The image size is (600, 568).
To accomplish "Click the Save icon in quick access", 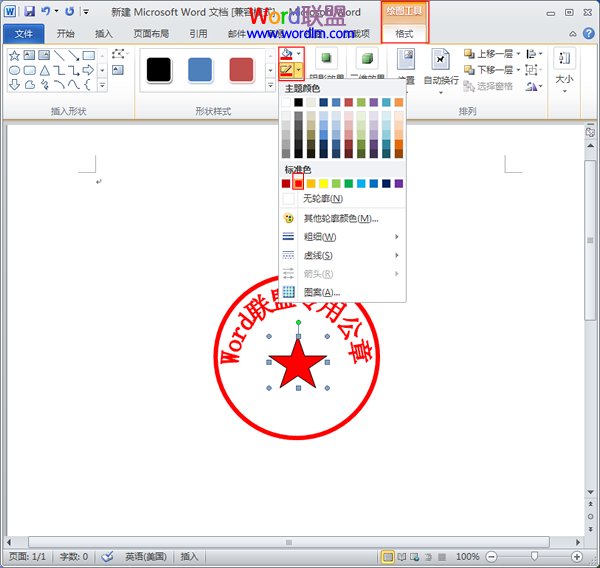I will (x=30, y=11).
